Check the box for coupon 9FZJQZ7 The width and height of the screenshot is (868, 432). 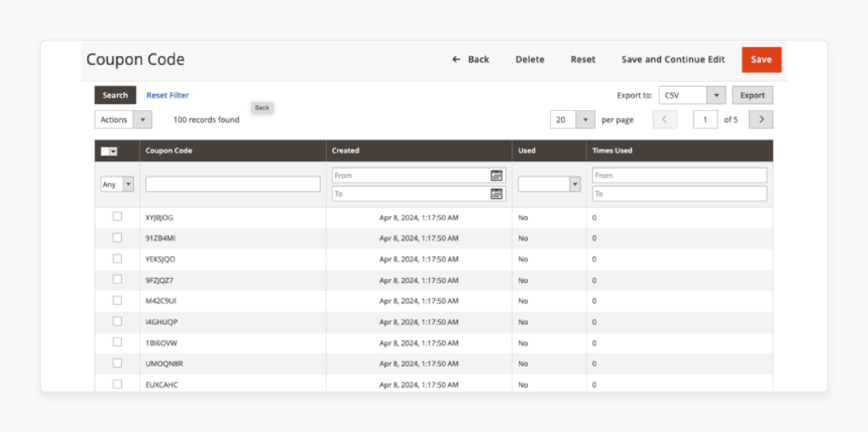[117, 280]
